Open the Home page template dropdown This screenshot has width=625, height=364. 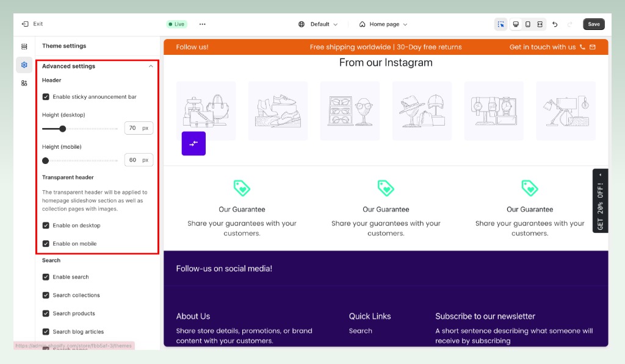tap(383, 24)
